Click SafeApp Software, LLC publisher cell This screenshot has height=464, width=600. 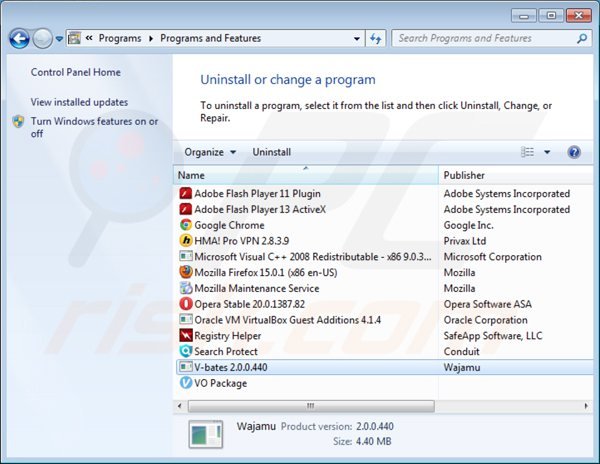(x=493, y=335)
